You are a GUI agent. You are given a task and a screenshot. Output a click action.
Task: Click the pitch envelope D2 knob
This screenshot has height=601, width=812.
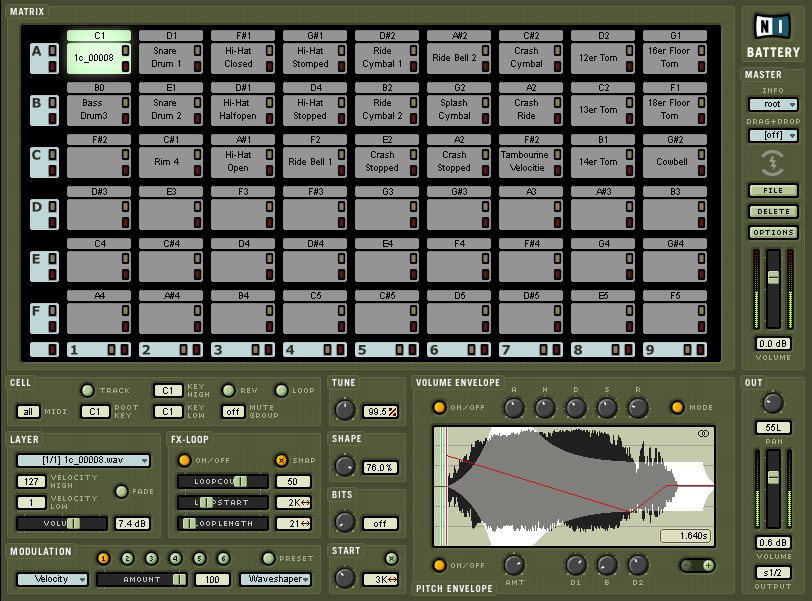[638, 565]
